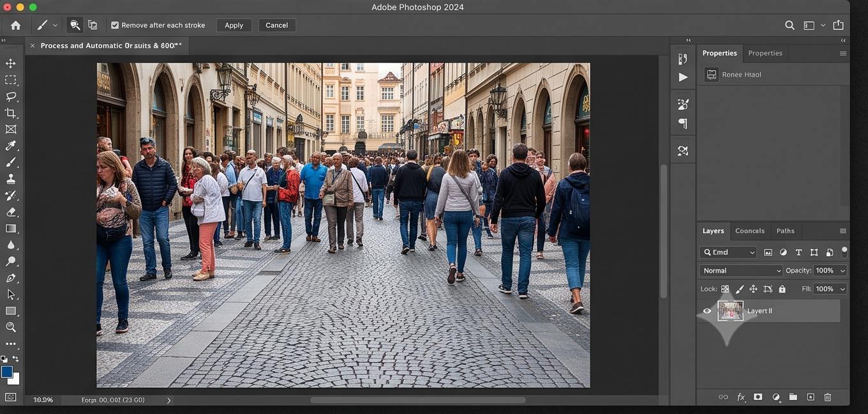Select the first Properties tab
This screenshot has height=414, width=868.
click(719, 53)
